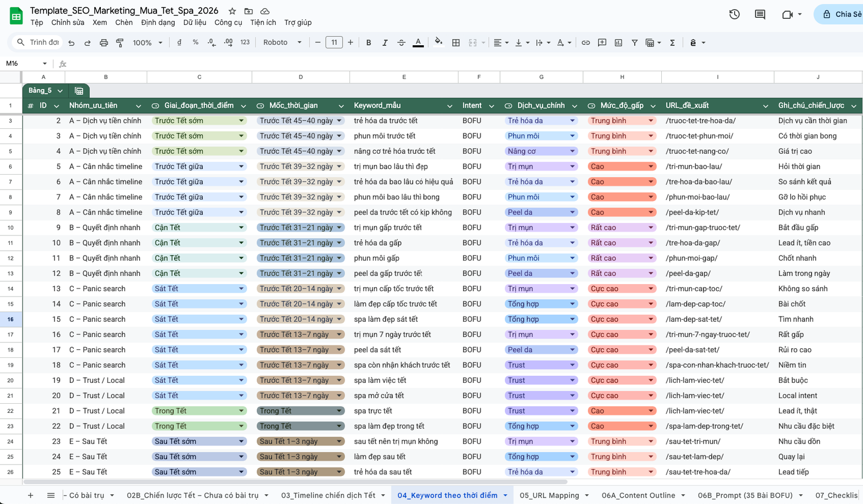
Task: Switch to 05_URL Mapping sheet tab
Action: tap(549, 495)
